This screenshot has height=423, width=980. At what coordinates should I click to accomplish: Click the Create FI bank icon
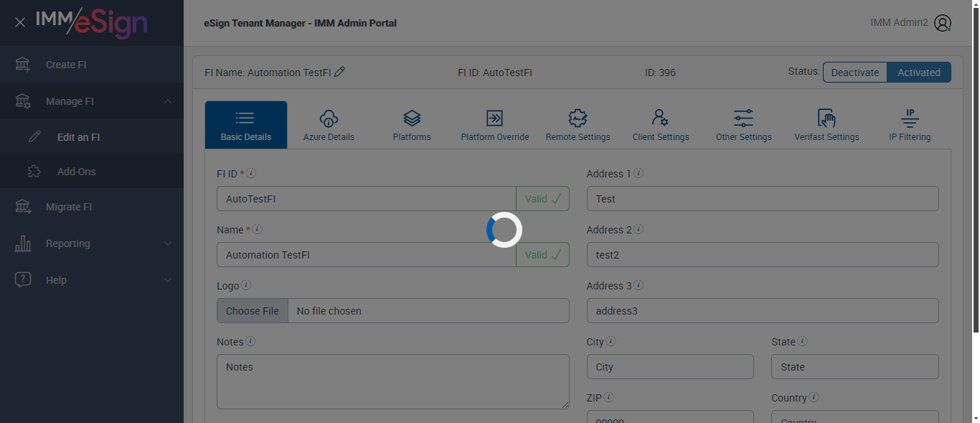(23, 65)
